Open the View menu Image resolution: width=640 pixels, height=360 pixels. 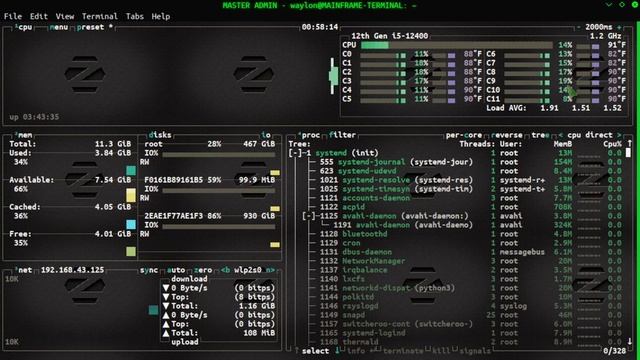coord(65,16)
